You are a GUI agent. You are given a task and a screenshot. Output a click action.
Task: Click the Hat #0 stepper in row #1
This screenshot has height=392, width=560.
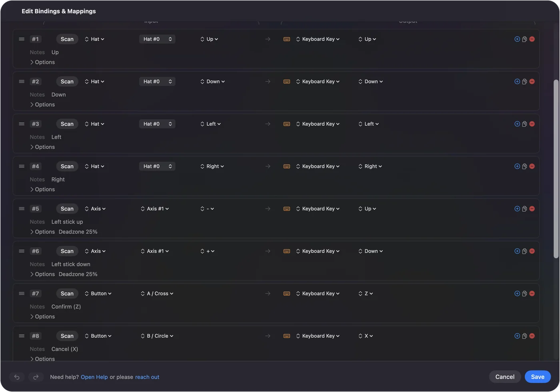coord(157,39)
